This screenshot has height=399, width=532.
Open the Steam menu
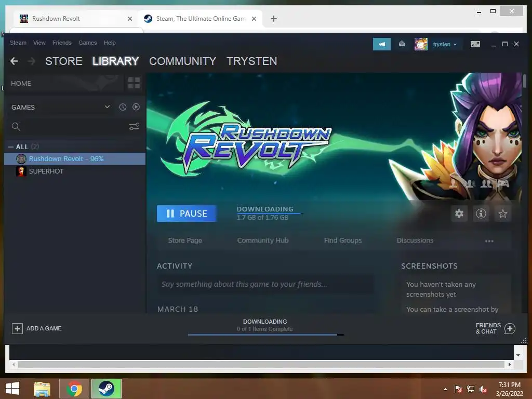[18, 43]
